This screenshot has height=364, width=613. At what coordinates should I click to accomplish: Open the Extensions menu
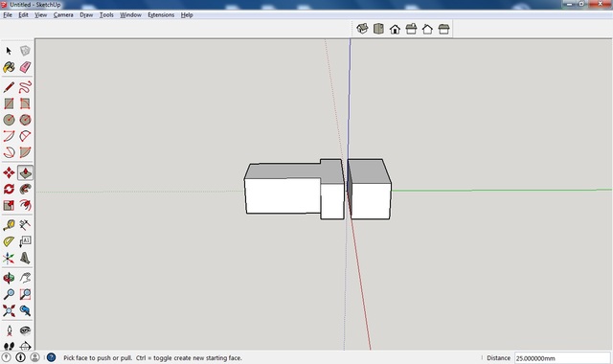pos(161,15)
